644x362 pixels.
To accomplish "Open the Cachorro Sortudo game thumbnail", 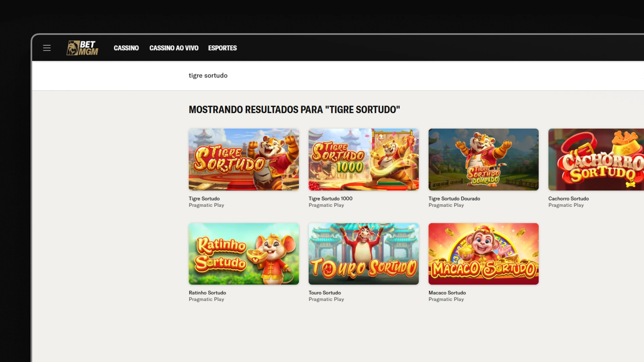I will (596, 160).
